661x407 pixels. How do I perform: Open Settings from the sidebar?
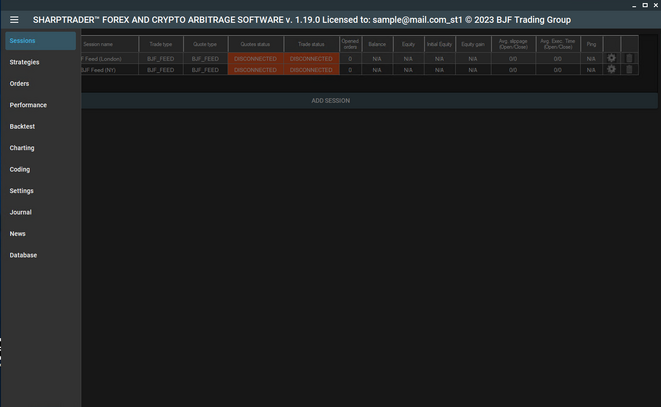click(x=40, y=190)
